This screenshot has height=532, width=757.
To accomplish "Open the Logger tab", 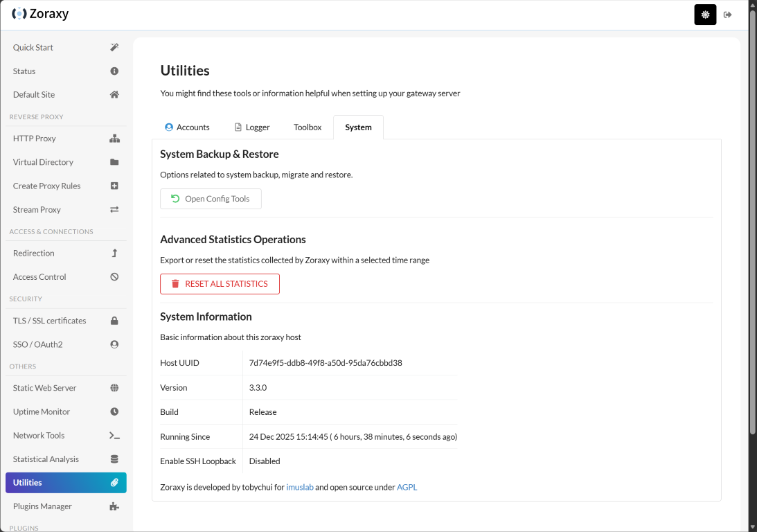I will point(252,127).
